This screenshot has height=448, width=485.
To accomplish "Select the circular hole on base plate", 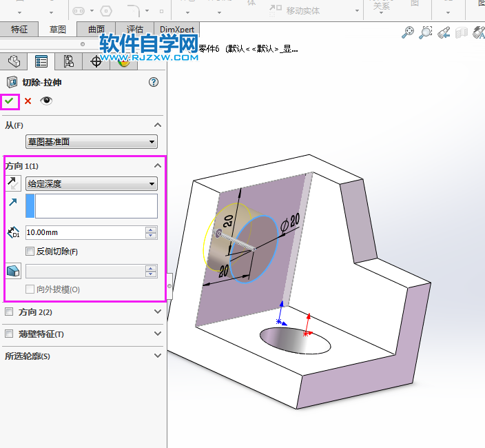I will tap(295, 340).
